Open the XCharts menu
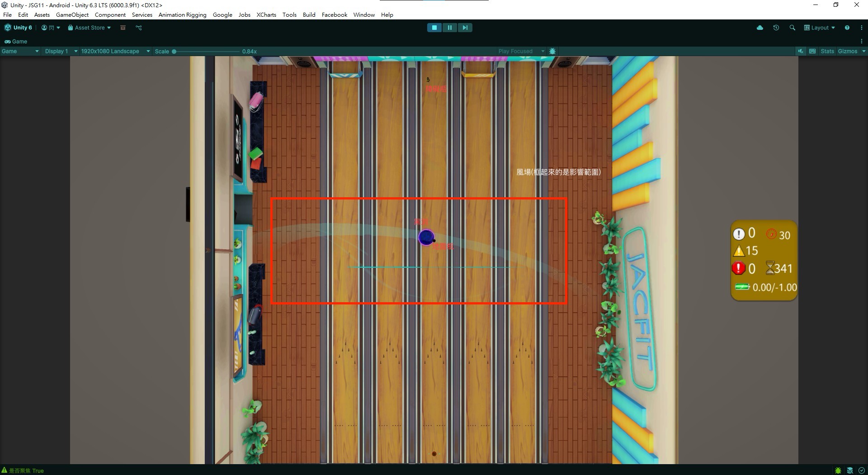The width and height of the screenshot is (868, 475). click(x=266, y=14)
